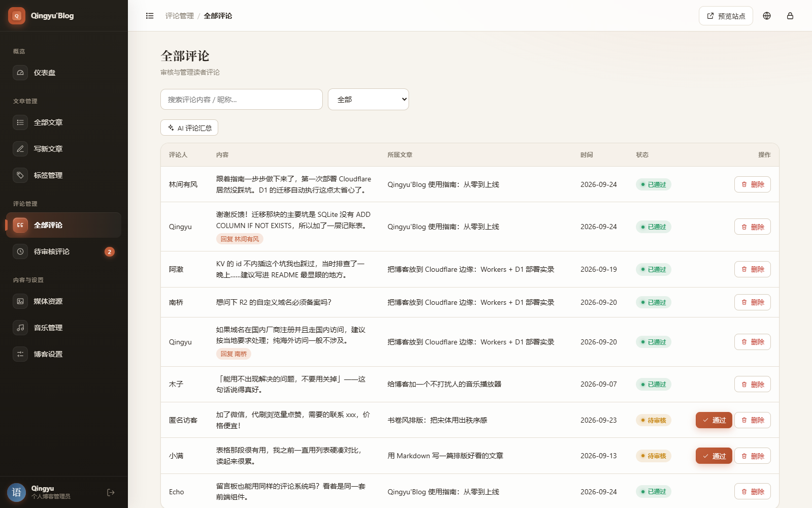812x508 pixels.
Task: Click the 状态 column header
Action: coord(642,154)
